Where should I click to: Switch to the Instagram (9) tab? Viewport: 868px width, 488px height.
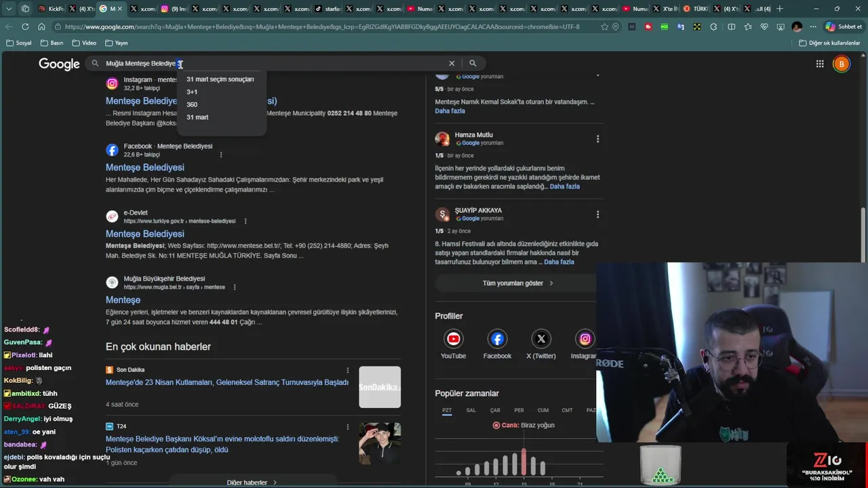pyautogui.click(x=172, y=9)
